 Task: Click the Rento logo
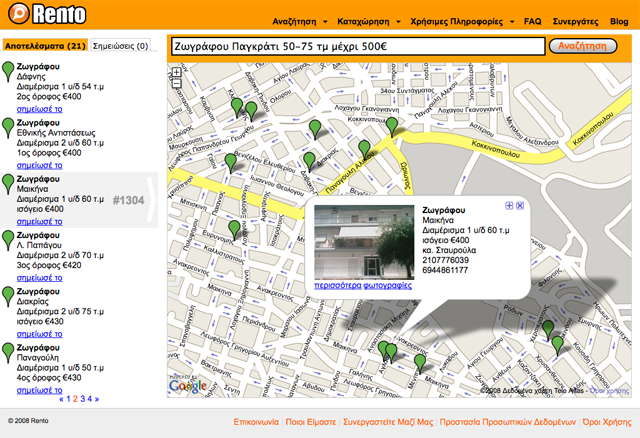click(x=47, y=13)
